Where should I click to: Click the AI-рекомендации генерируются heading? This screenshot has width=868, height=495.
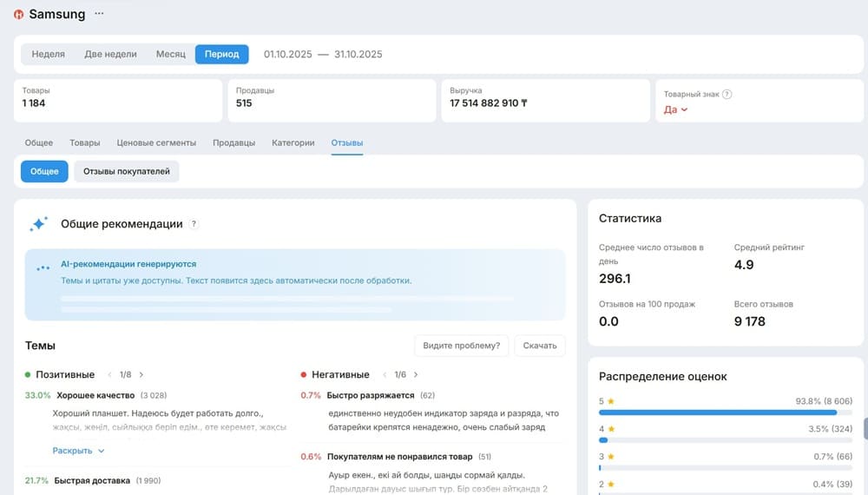pyautogui.click(x=128, y=264)
